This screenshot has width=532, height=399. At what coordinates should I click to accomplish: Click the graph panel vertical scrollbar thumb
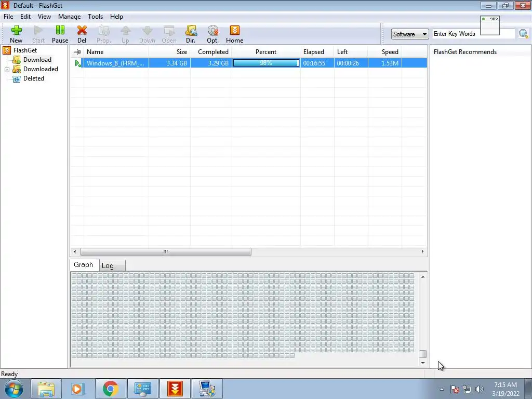pos(423,354)
